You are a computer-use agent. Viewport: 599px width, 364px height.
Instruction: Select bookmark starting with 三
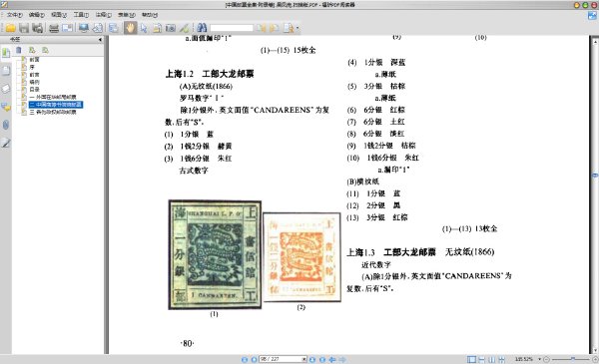click(53, 112)
